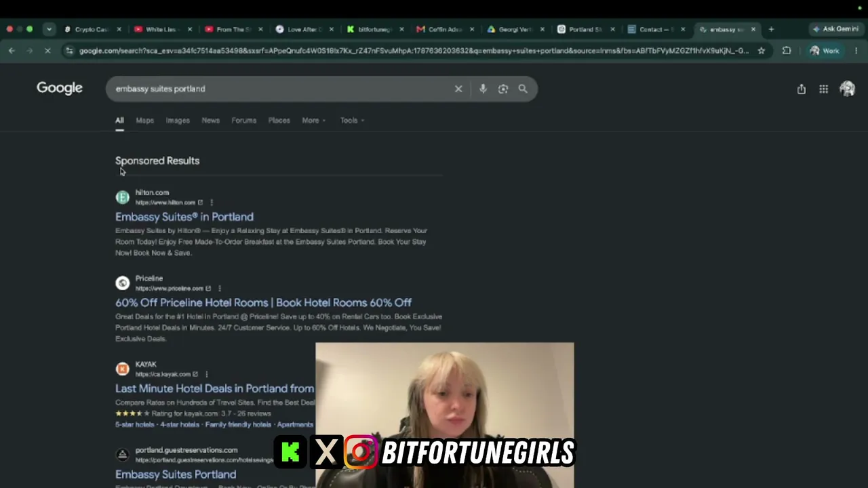Open a new browser tab
Viewport: 868px width, 488px height.
point(771,29)
